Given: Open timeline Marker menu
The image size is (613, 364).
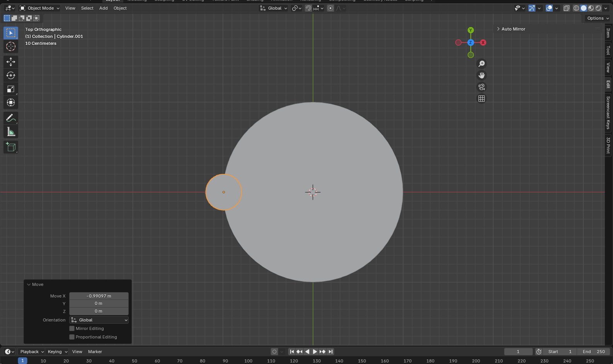Looking at the screenshot, I should tap(95, 352).
